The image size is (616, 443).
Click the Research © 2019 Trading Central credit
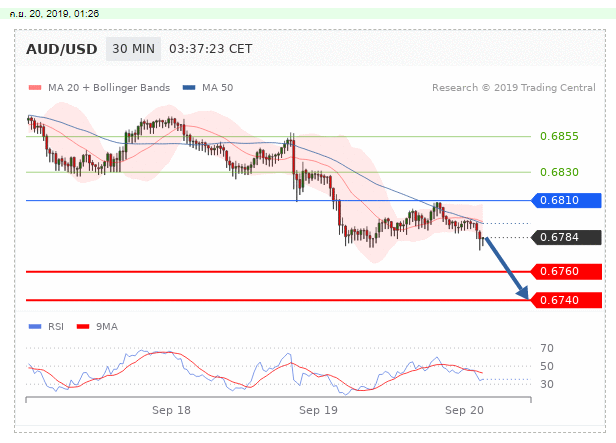513,88
